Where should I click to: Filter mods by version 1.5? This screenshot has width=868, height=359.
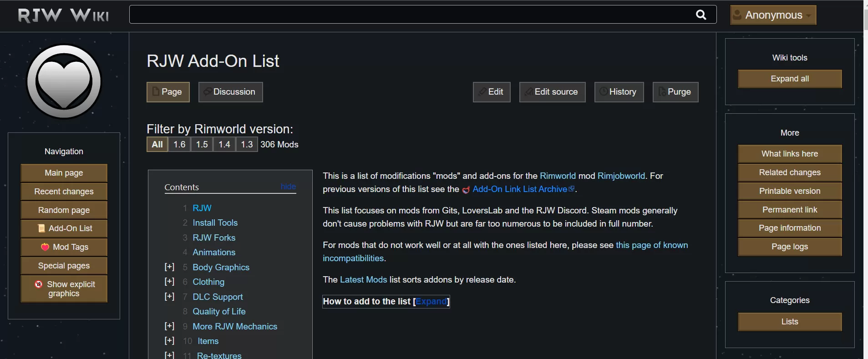point(202,145)
